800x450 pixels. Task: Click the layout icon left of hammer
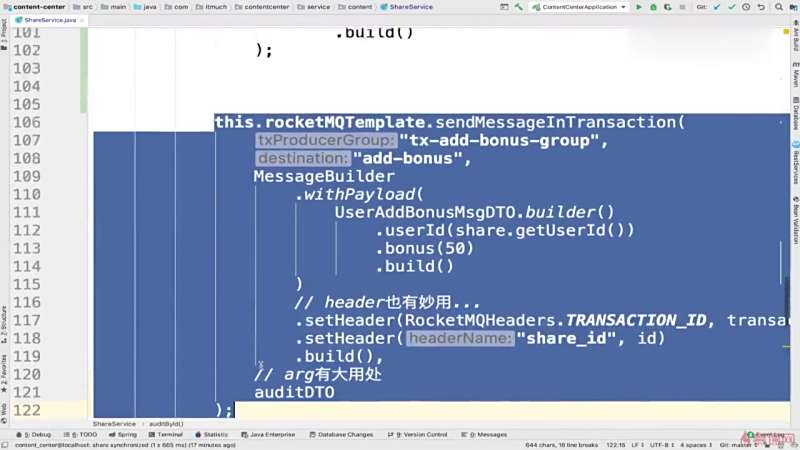pyautogui.click(x=504, y=7)
